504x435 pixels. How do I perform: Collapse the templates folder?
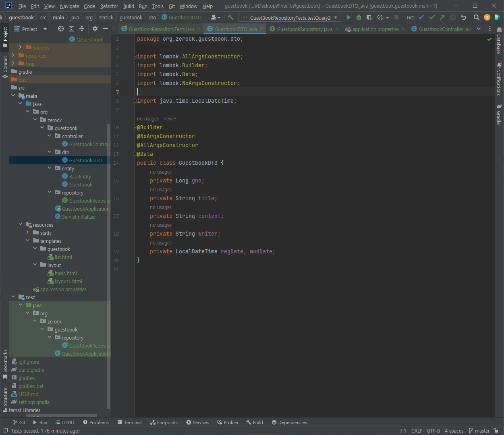tap(28, 240)
